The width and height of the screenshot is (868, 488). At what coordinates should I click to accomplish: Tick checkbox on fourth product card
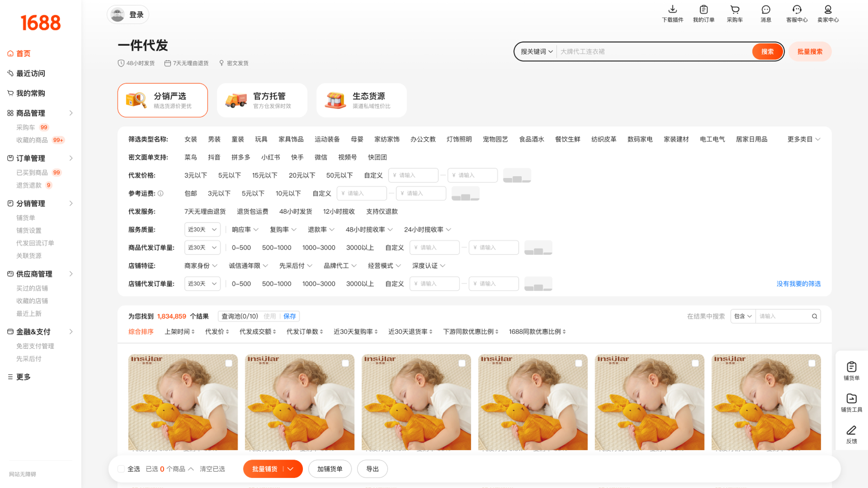579,363
